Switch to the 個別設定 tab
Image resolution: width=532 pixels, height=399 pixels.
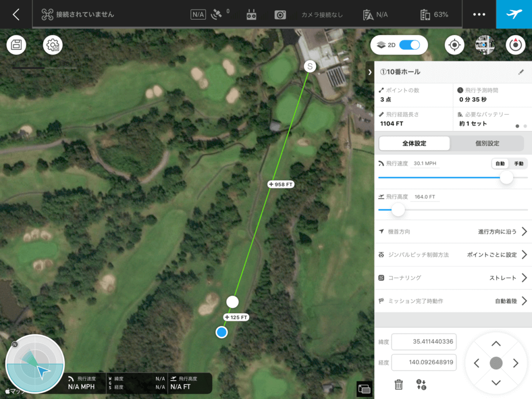pos(487,143)
